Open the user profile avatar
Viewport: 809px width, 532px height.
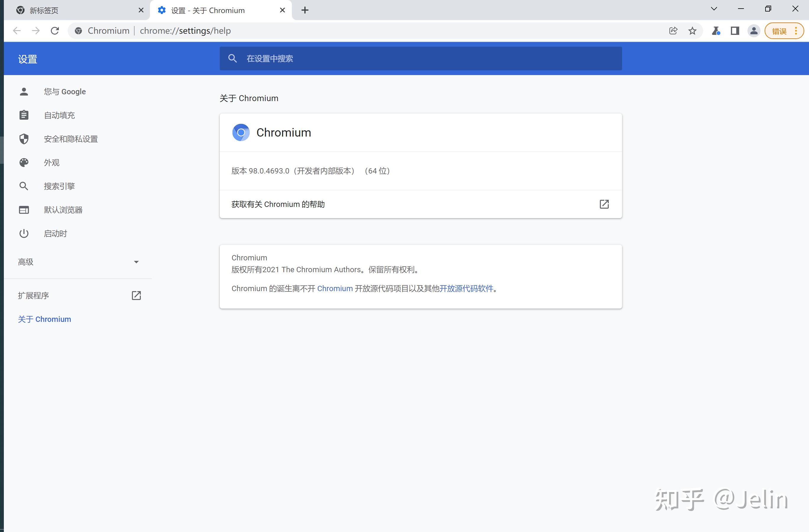pos(754,30)
